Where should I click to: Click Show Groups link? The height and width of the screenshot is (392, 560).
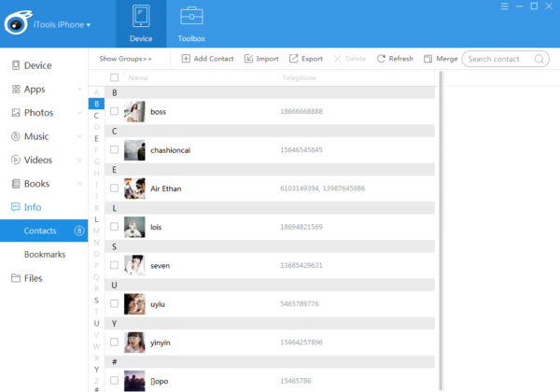[x=125, y=59]
